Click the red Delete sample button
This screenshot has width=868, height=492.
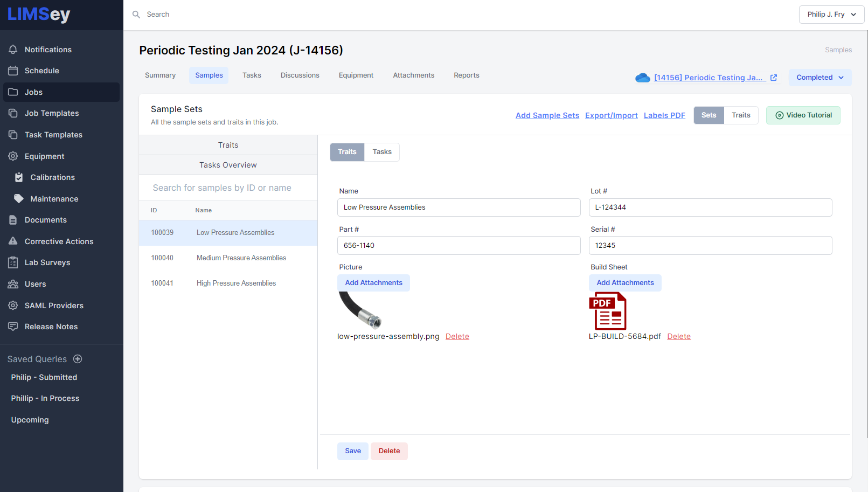point(389,451)
